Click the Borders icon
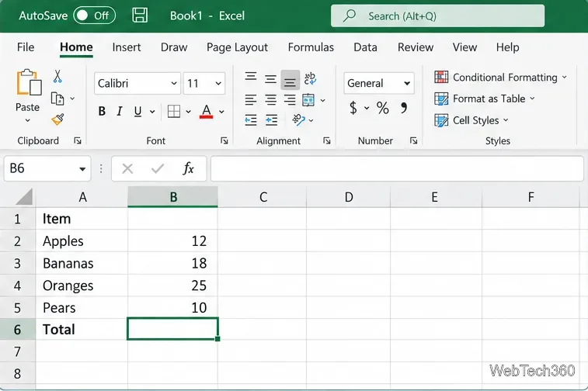Viewport: 588px width, 391px height. [x=174, y=111]
